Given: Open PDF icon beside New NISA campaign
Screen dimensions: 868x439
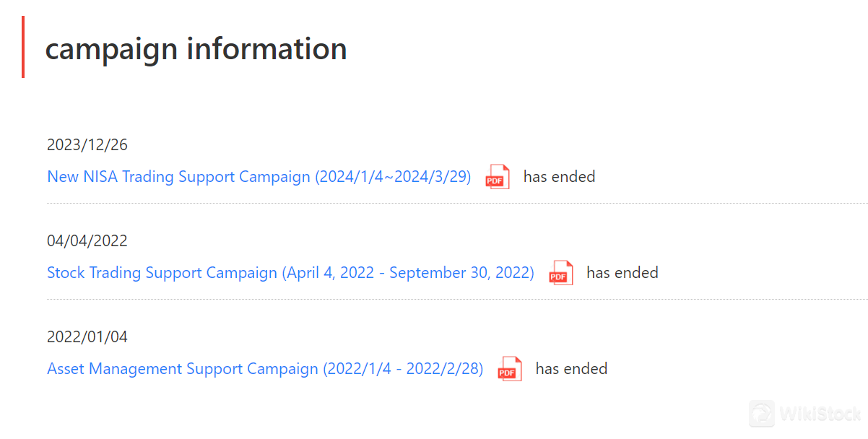Looking at the screenshot, I should coord(498,177).
